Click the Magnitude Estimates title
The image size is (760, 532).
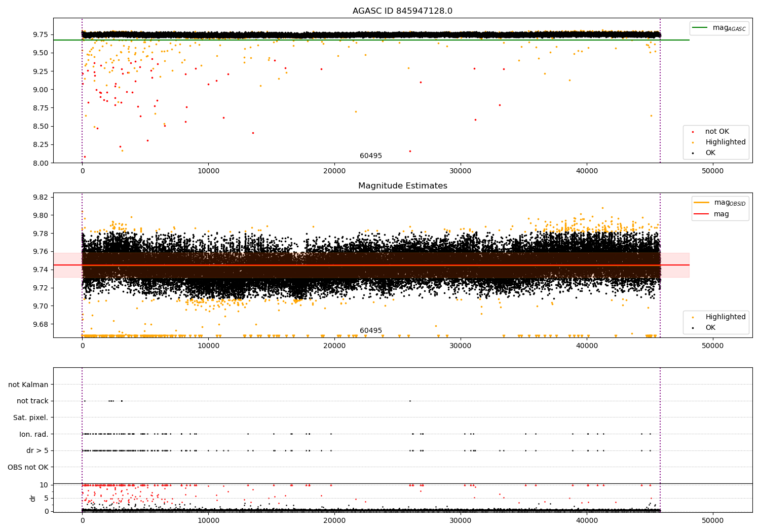coord(402,186)
